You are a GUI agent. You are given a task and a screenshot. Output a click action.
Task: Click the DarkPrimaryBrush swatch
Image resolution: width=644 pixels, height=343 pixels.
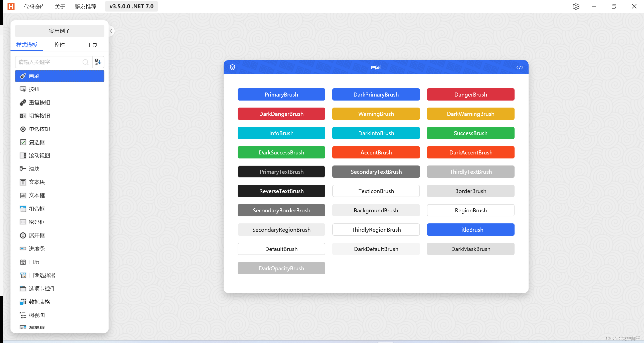pos(376,95)
